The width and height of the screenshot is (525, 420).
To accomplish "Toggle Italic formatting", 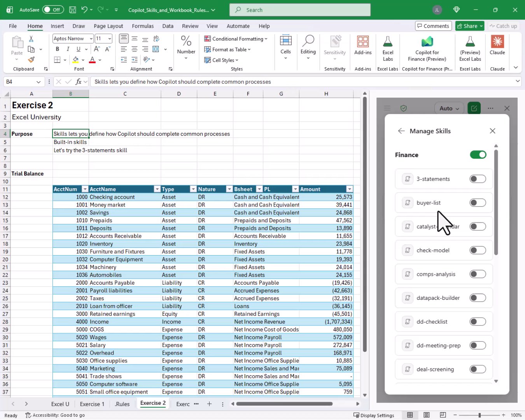I will pyautogui.click(x=68, y=49).
